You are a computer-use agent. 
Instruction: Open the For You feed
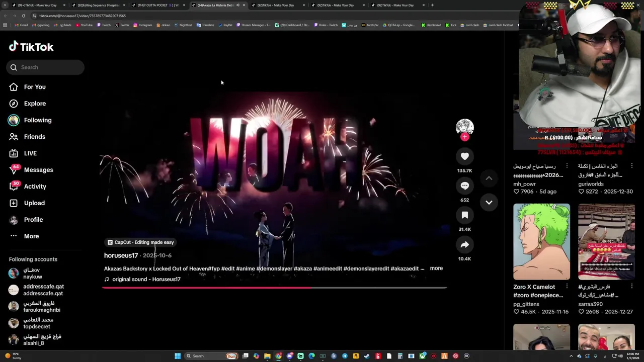coord(28,87)
